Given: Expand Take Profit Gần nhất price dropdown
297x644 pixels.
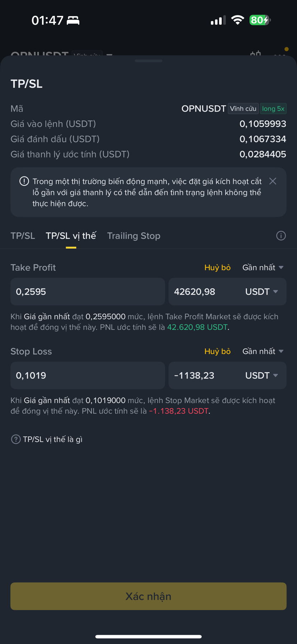Looking at the screenshot, I should point(263,268).
